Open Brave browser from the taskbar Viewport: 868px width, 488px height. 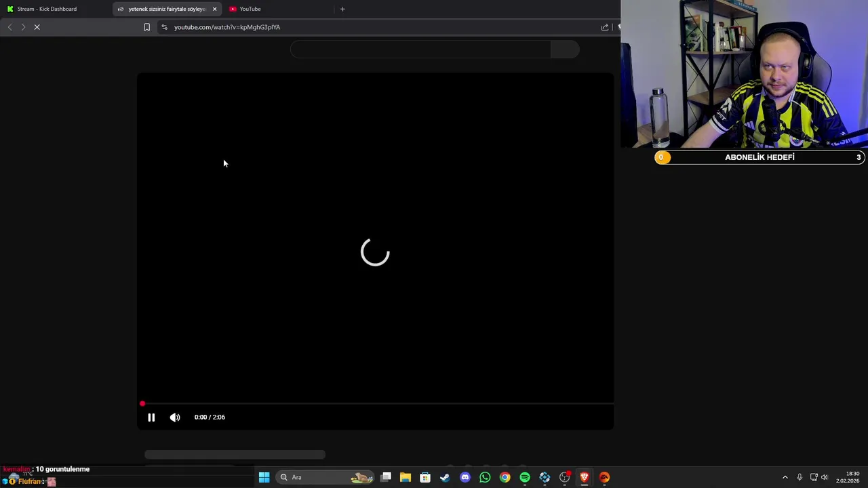(x=585, y=477)
